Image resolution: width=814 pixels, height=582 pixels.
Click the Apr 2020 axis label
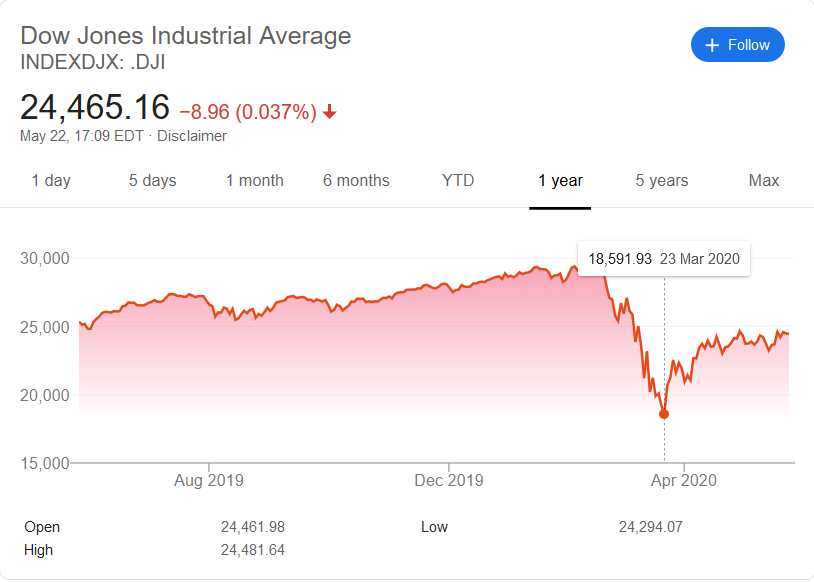pos(684,481)
